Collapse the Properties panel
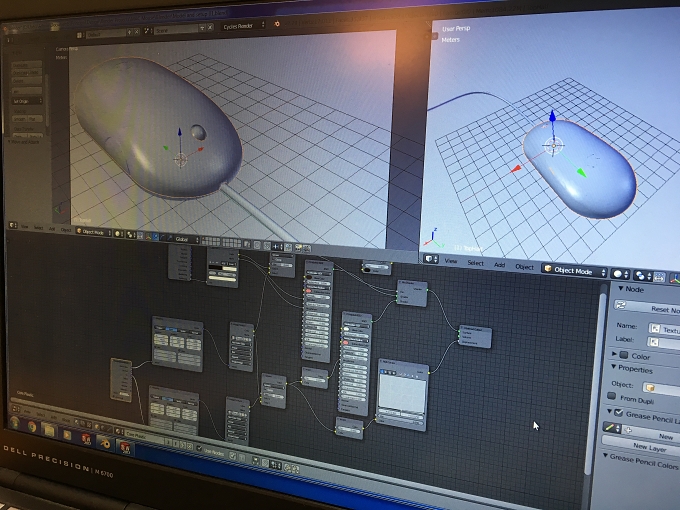Viewport: 680px width, 510px height. (x=614, y=367)
